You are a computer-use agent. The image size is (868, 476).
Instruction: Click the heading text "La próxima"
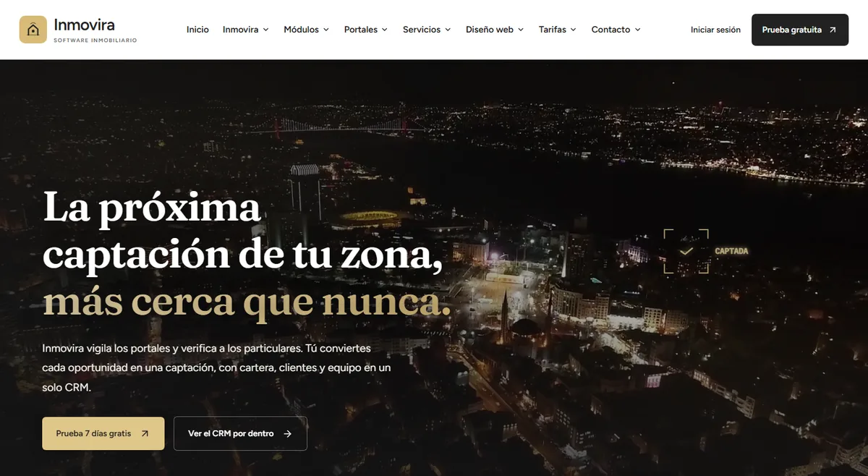(x=152, y=207)
